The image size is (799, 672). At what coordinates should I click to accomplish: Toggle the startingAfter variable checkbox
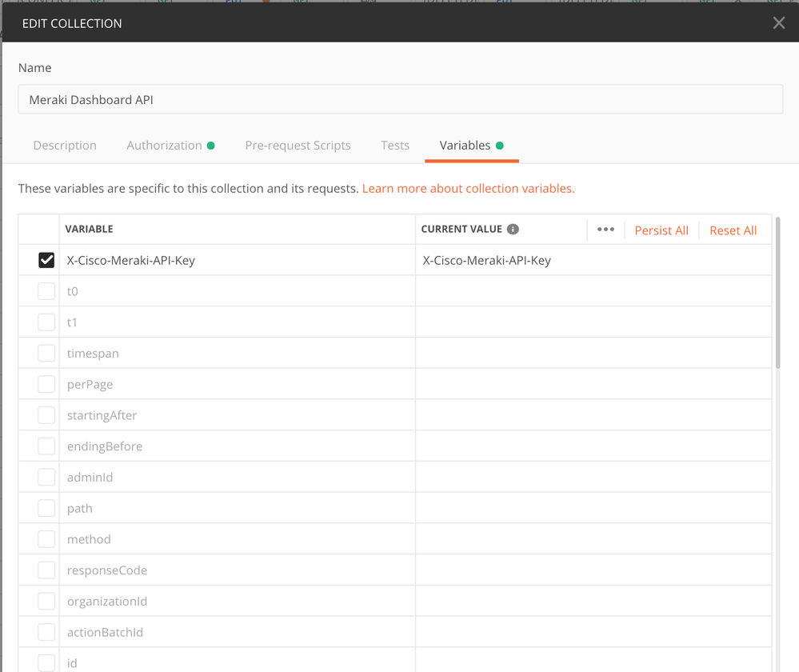(46, 415)
